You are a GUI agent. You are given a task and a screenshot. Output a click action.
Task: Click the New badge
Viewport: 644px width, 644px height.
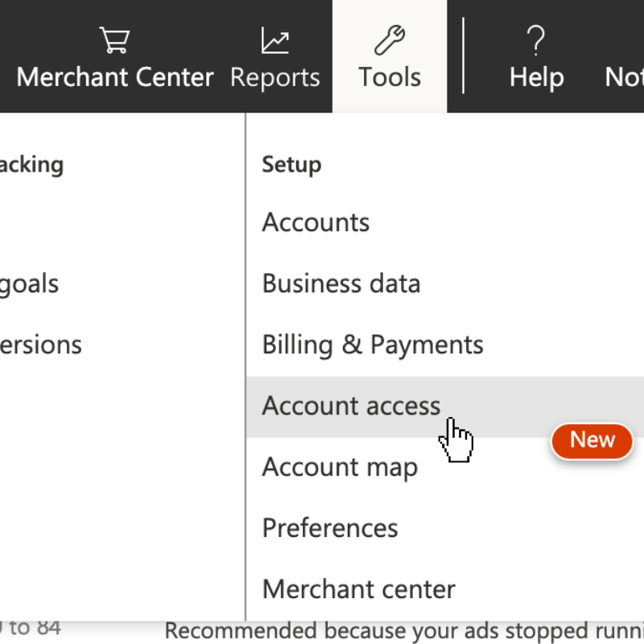click(592, 441)
